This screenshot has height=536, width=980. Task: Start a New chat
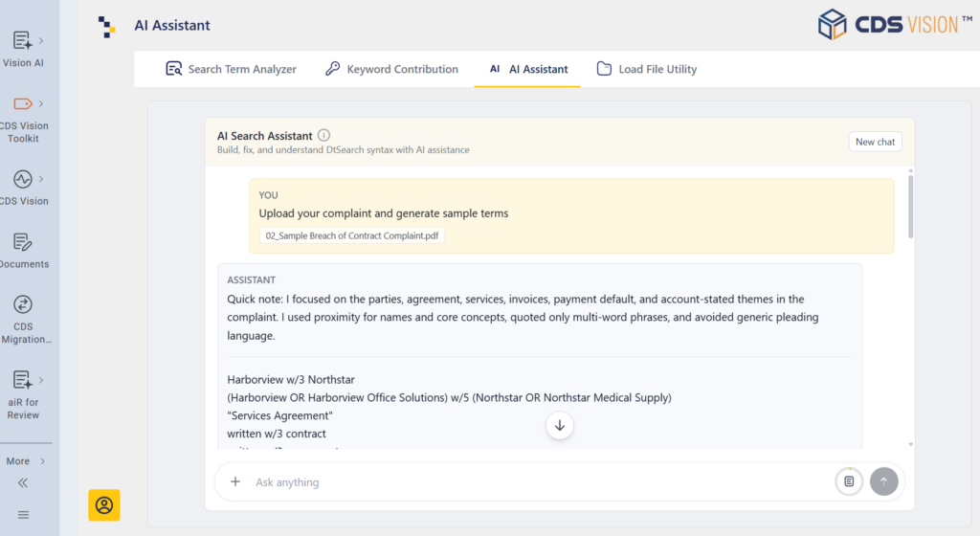tap(875, 142)
